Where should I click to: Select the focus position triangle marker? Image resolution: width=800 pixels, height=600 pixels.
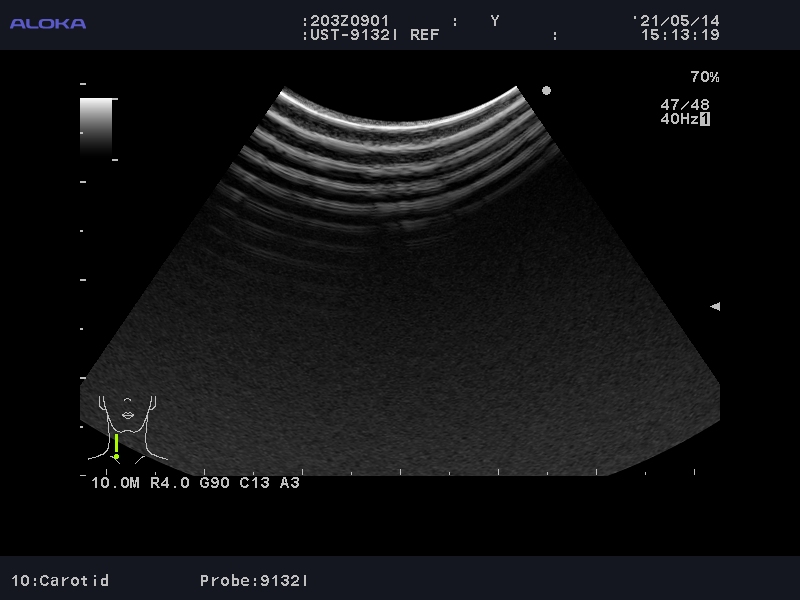click(x=715, y=307)
